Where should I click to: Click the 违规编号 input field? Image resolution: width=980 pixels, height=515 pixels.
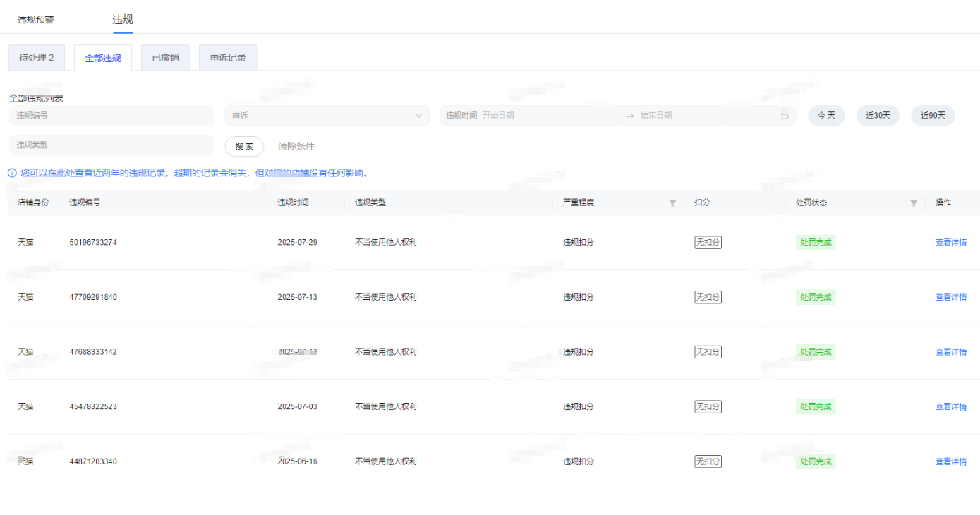click(x=111, y=116)
